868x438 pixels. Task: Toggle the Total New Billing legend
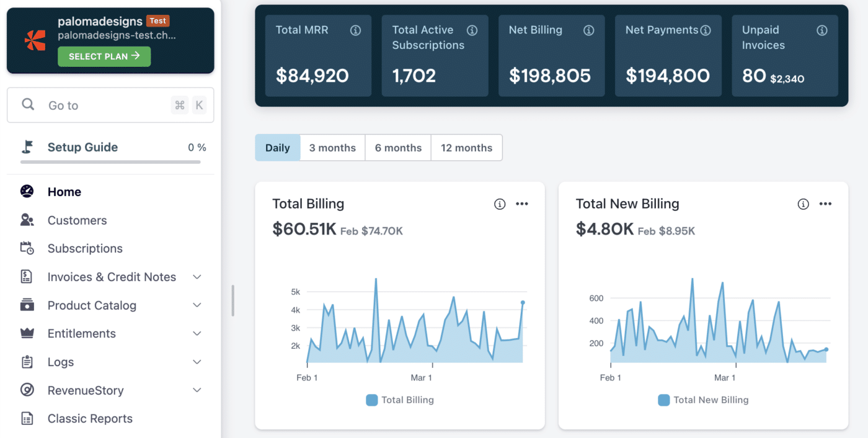[x=702, y=400]
